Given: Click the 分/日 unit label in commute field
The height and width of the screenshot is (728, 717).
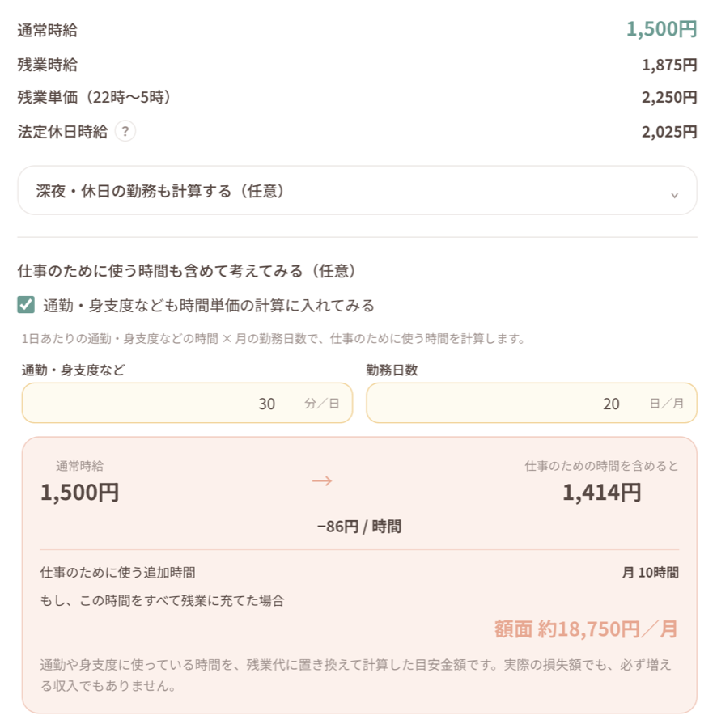Looking at the screenshot, I should [x=322, y=404].
